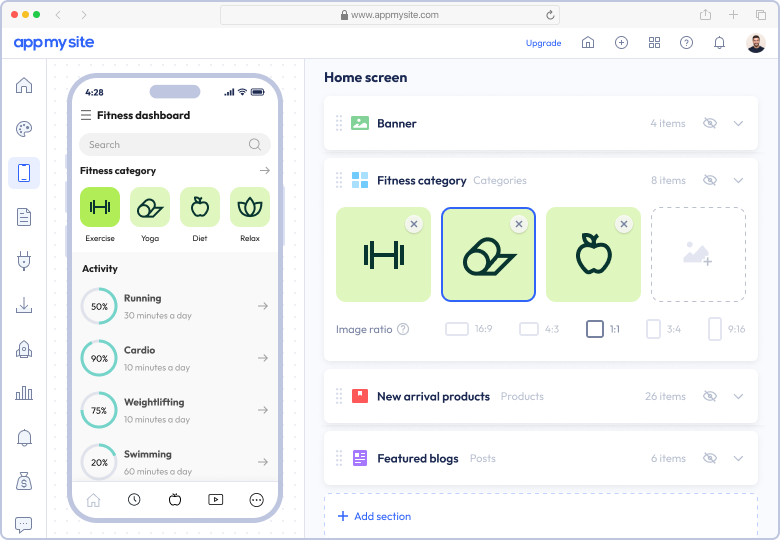Screen dimensions: 780x540
Task: Open the Analytics bar chart icon in sidebar
Action: (x=24, y=393)
